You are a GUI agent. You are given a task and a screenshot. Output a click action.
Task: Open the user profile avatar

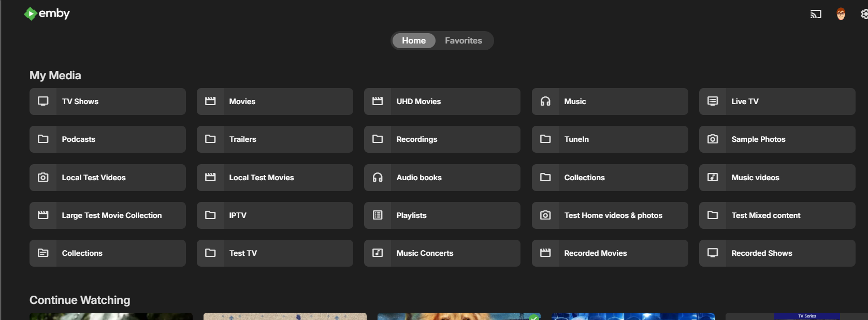(841, 14)
